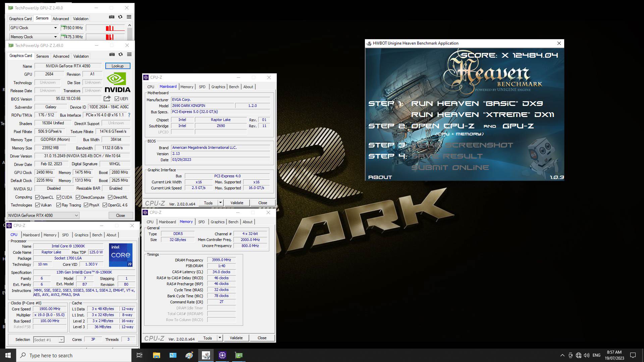The width and height of the screenshot is (644, 362).
Task: Click GPU-Z green taskbar icon
Action: coord(239,355)
